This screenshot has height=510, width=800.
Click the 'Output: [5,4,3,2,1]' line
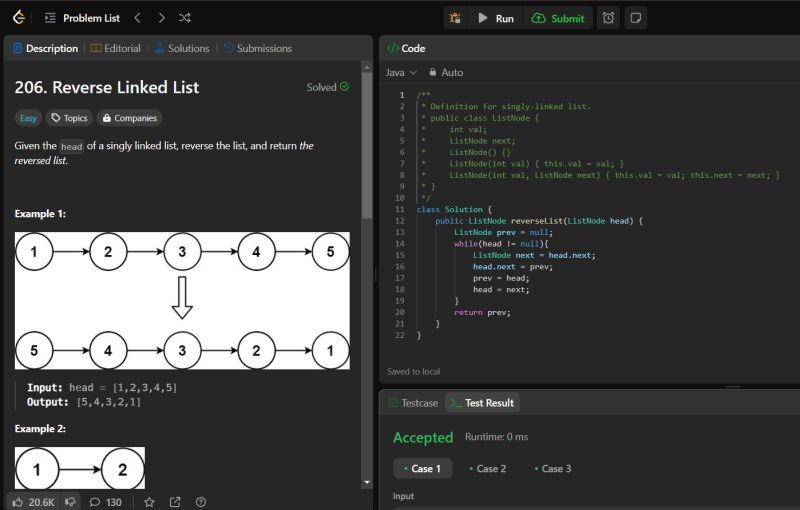coord(84,402)
